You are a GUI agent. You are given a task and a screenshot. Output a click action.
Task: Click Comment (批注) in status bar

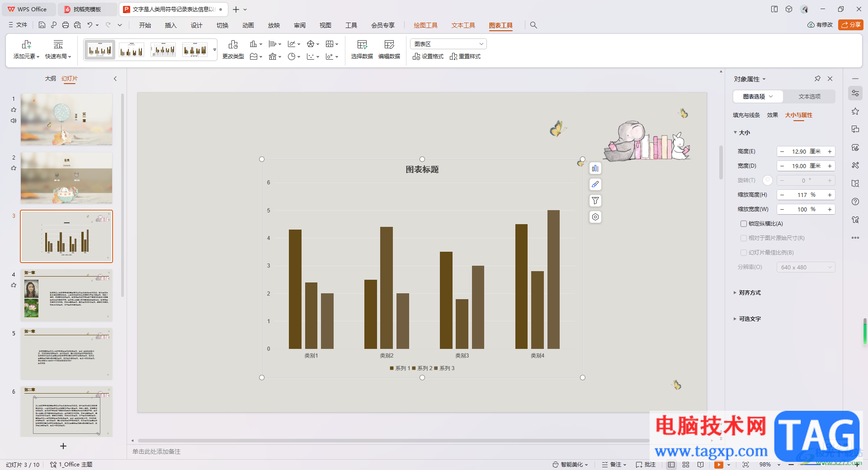(x=646, y=465)
